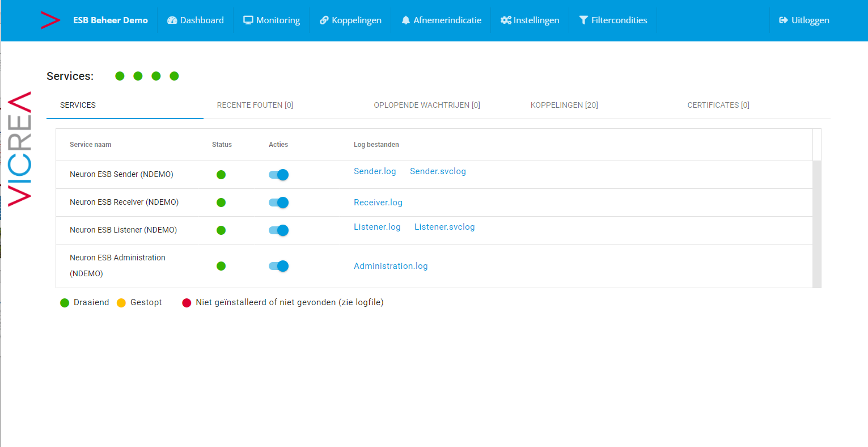Toggle the Neuron ESB Sender service switch
868x447 pixels.
tap(278, 175)
